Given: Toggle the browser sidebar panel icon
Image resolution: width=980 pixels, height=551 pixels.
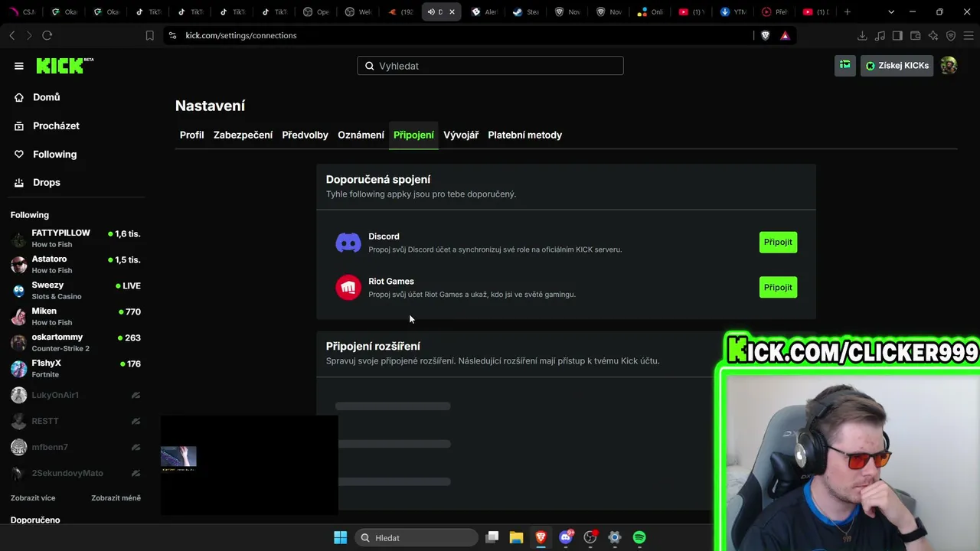Looking at the screenshot, I should coord(897,35).
